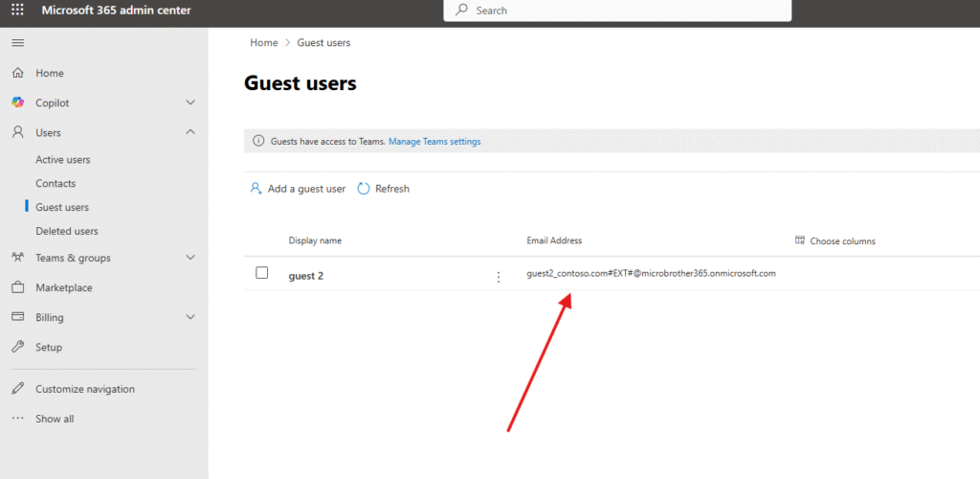Open Active users in the sidebar
Image resolution: width=980 pixels, height=479 pixels.
(x=63, y=160)
